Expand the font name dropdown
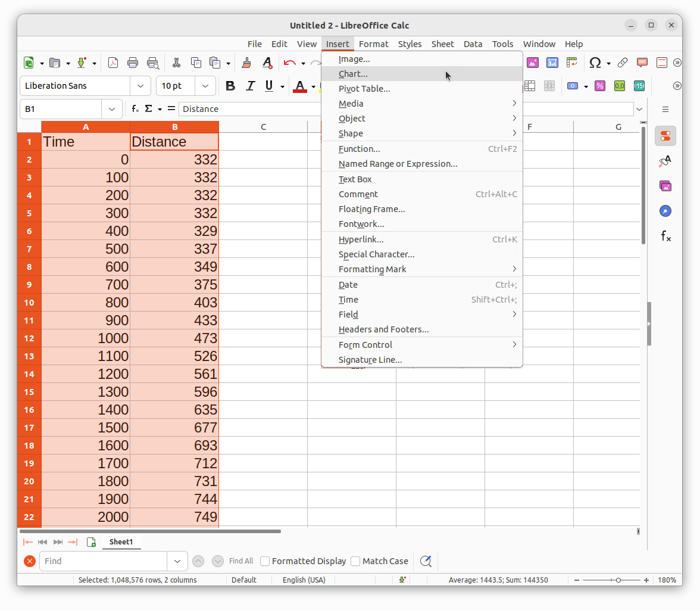This screenshot has height=610, width=700. tap(140, 86)
